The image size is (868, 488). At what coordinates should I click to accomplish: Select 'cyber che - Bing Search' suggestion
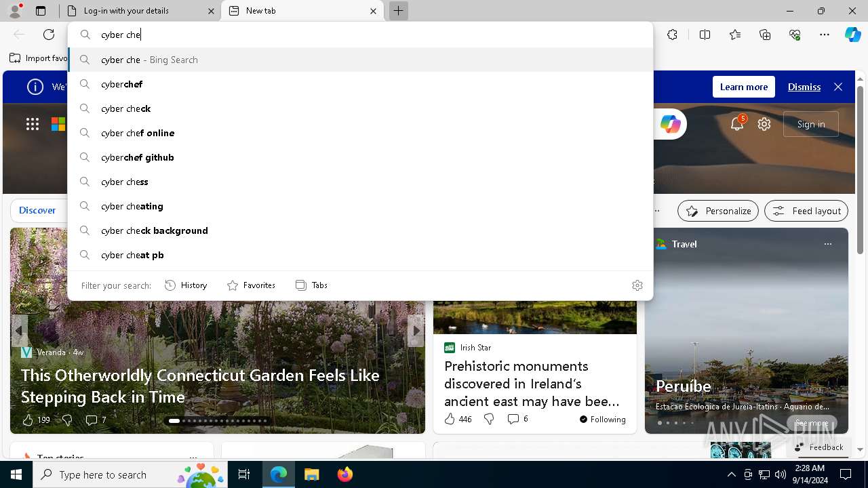pos(361,60)
